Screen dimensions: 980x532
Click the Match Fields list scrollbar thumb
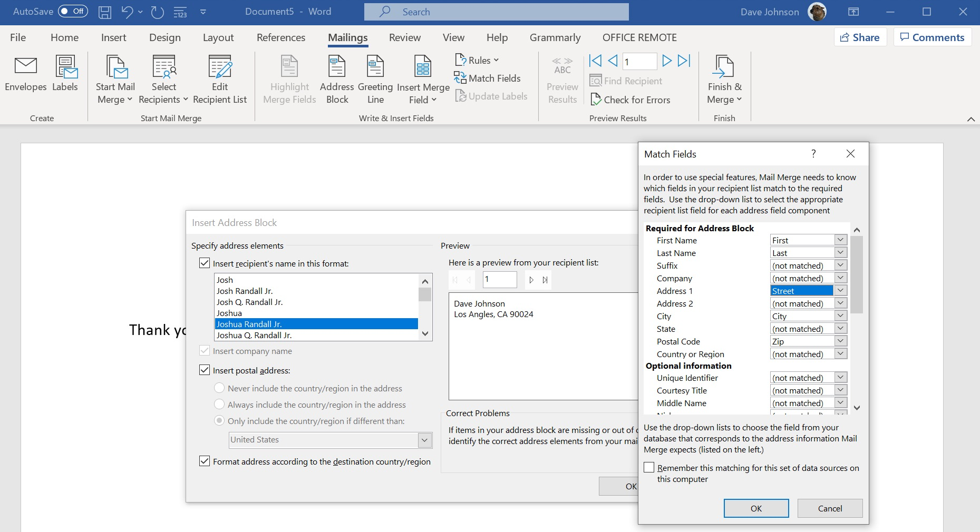pos(857,274)
